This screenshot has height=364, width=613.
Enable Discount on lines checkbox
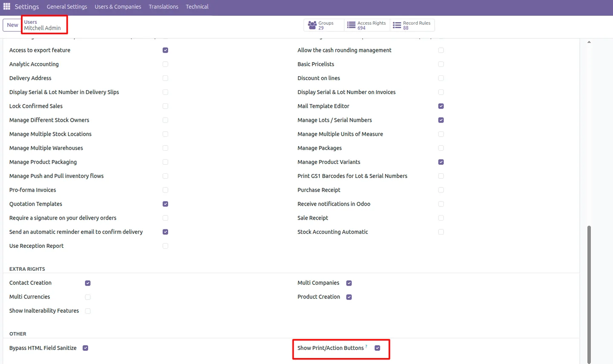(x=441, y=78)
